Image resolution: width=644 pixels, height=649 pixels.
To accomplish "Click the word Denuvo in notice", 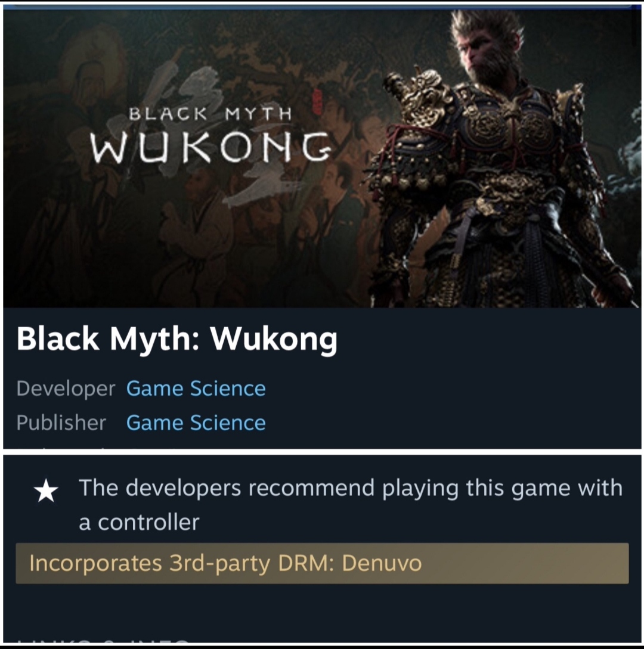I will click(x=382, y=563).
